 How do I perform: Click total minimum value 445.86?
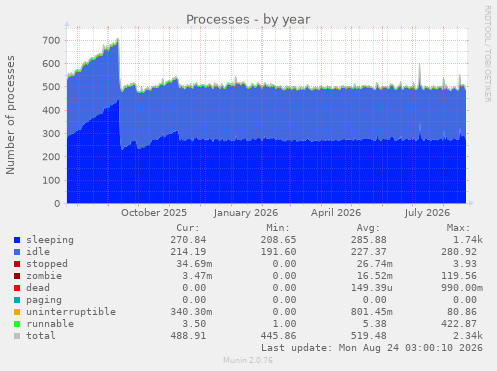point(278,336)
